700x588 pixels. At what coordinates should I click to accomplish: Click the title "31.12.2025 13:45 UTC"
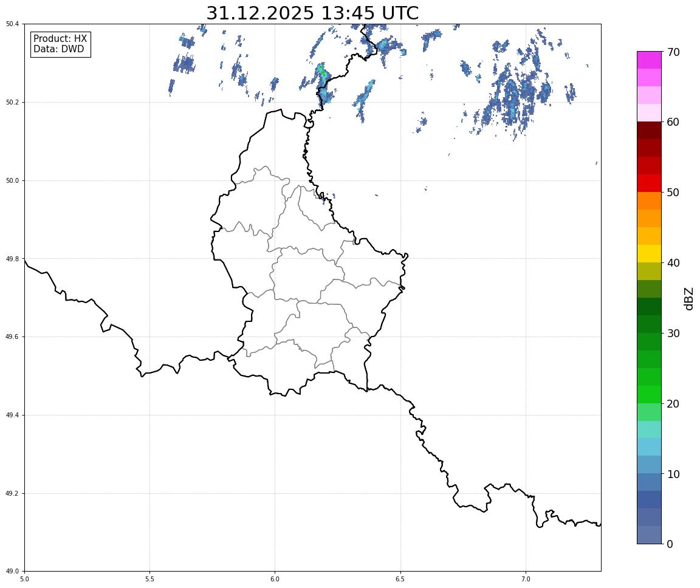point(312,13)
